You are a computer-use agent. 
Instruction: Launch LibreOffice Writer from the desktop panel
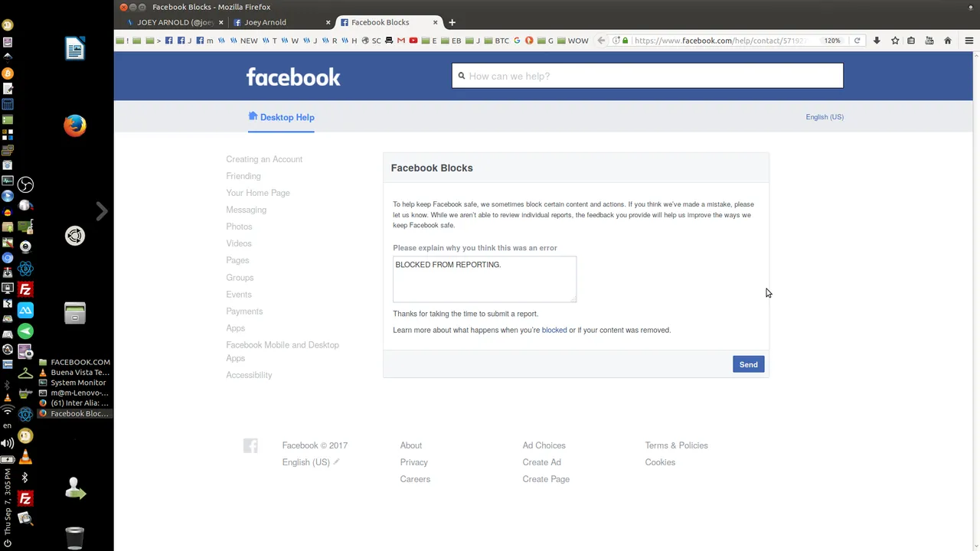point(75,49)
